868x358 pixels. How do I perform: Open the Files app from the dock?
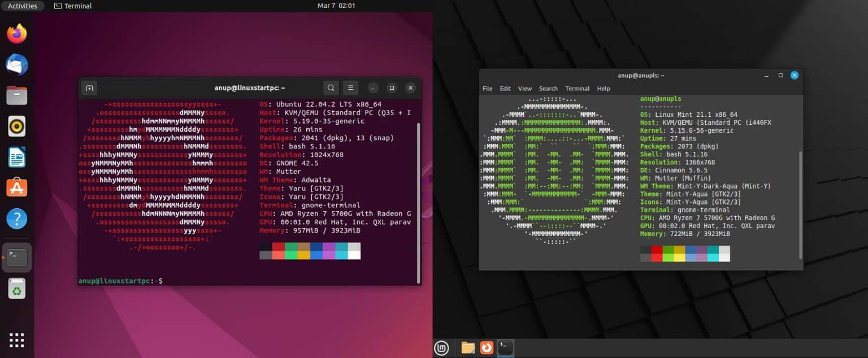pyautogui.click(x=16, y=95)
